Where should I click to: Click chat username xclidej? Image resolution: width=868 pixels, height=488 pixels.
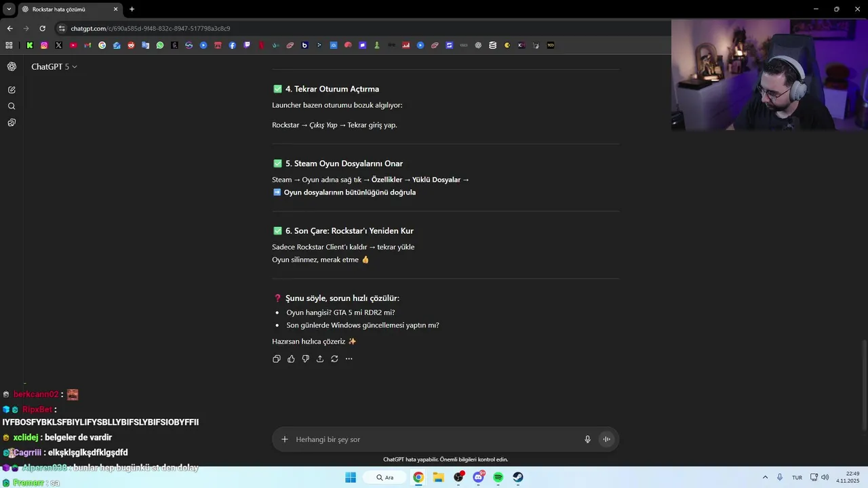pos(26,438)
